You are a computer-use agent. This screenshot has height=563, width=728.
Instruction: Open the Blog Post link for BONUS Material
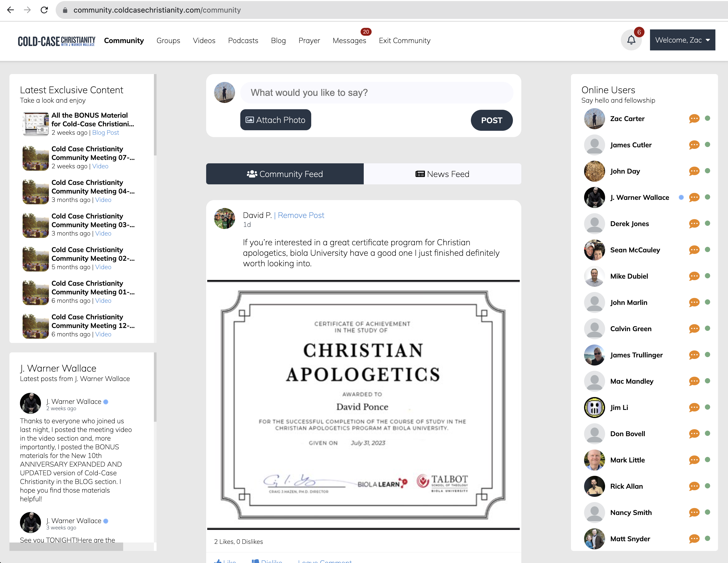click(x=105, y=133)
